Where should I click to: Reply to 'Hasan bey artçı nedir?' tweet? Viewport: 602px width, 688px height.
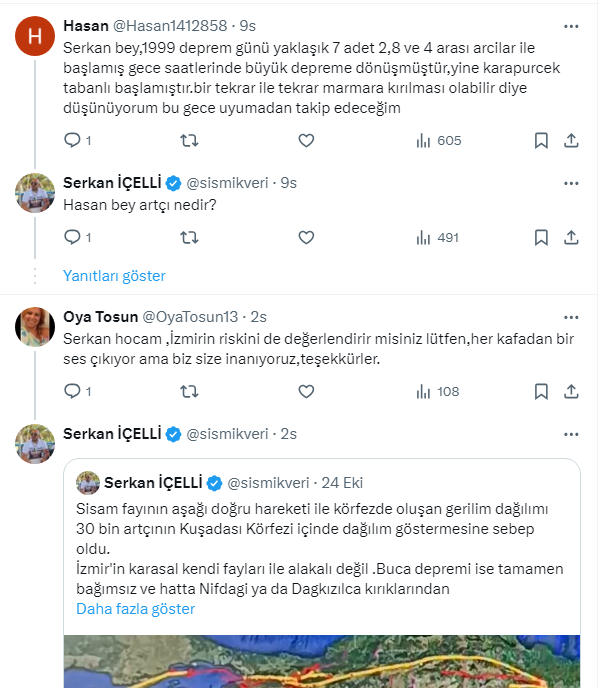point(72,238)
